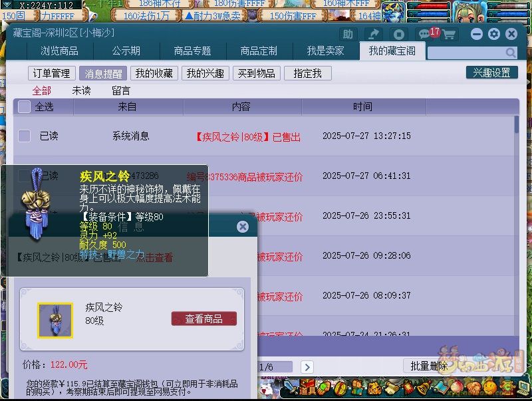Open the 道具 items chest icon

coord(307,388)
